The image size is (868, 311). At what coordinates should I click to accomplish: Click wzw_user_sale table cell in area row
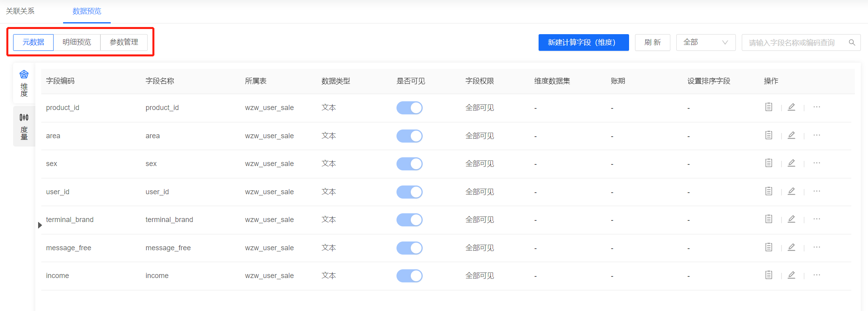(269, 136)
